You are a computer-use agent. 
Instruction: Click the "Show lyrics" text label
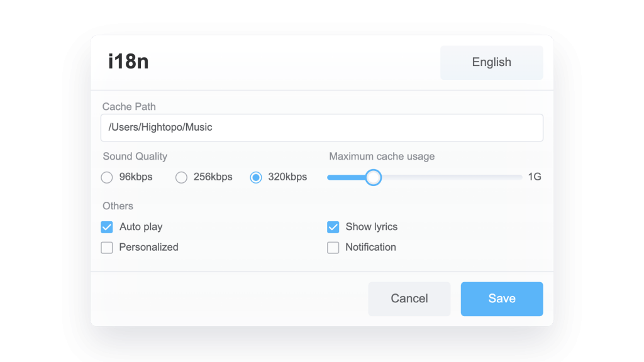[371, 228]
